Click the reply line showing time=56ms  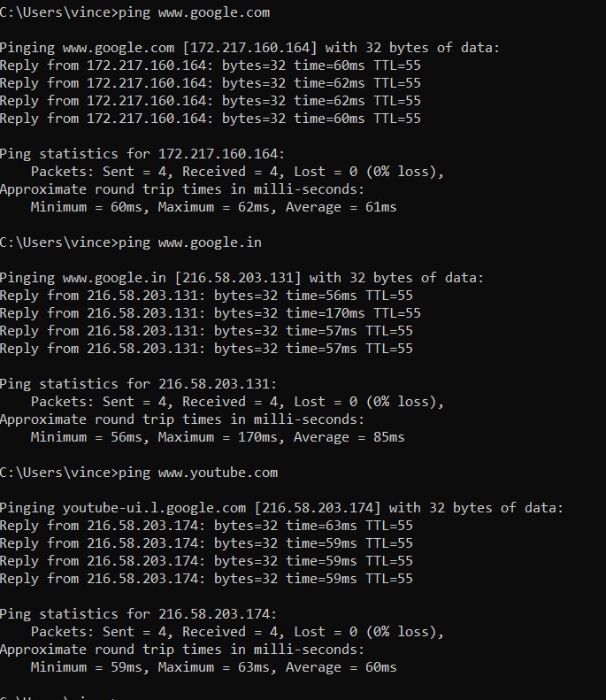coord(205,296)
